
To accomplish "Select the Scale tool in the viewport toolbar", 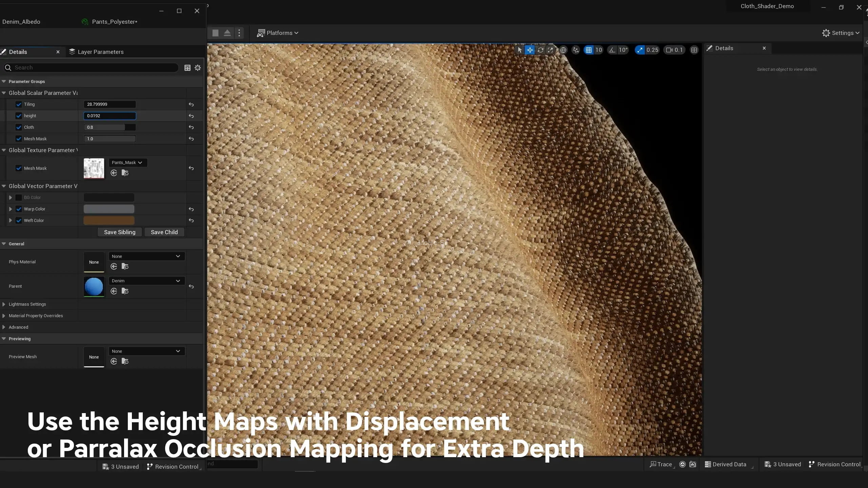I will coord(551,50).
